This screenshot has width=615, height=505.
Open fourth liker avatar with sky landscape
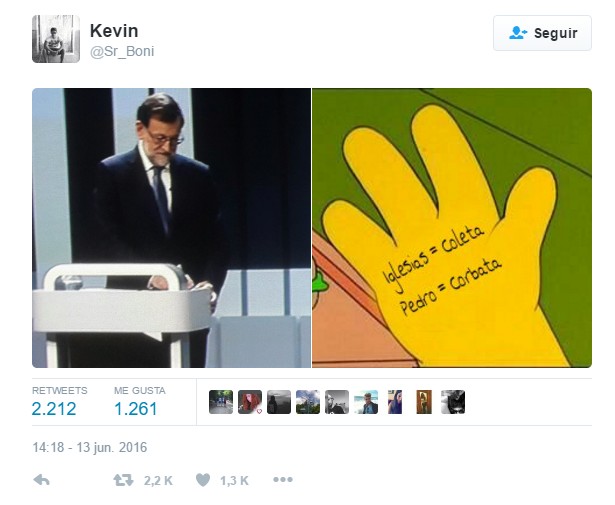point(308,402)
